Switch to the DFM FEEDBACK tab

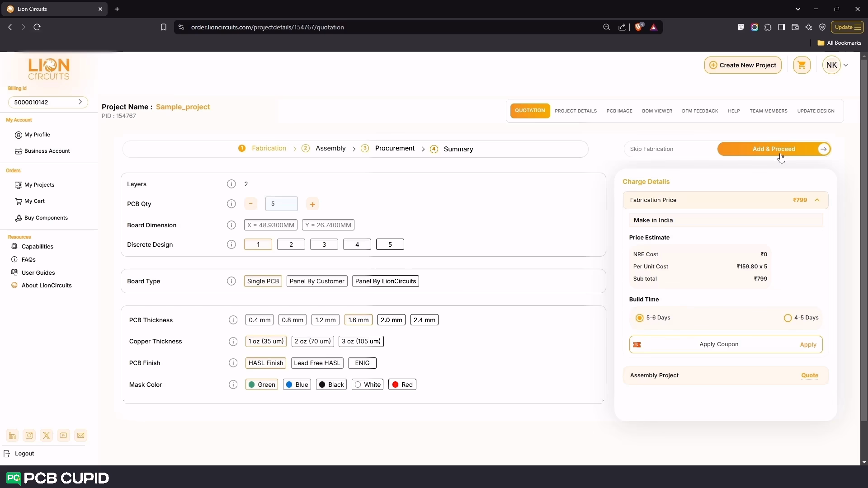pos(700,111)
